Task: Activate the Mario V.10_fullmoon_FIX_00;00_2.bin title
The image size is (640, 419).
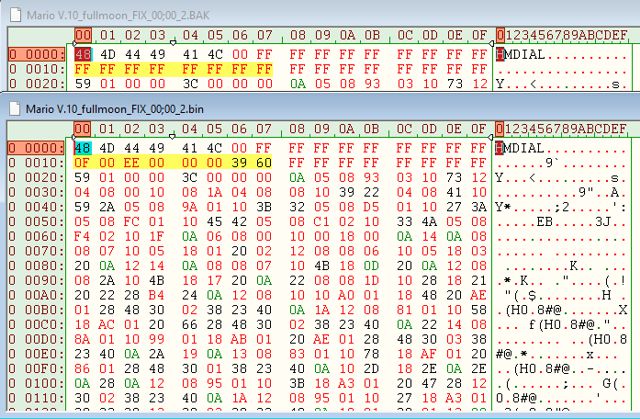Action: click(x=115, y=109)
